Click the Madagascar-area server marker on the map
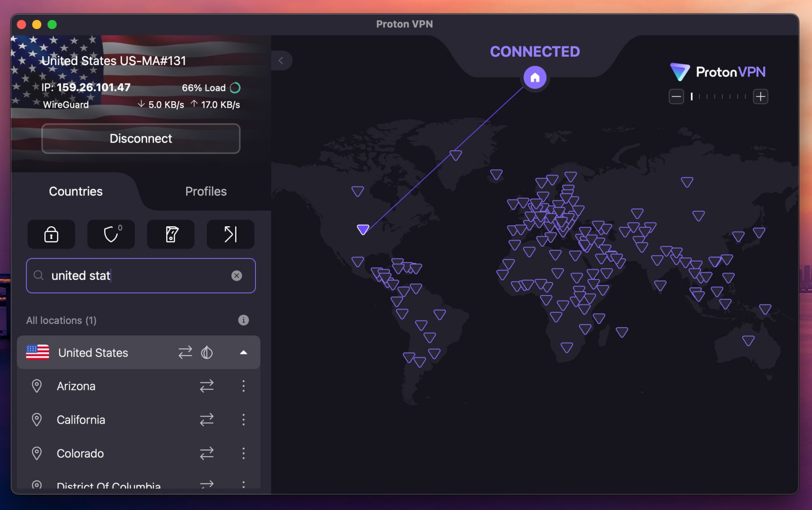The height and width of the screenshot is (510, 812). pos(622,332)
